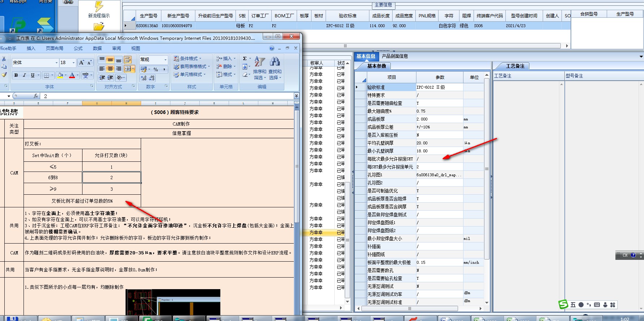Toggle wrap text button

128,60
